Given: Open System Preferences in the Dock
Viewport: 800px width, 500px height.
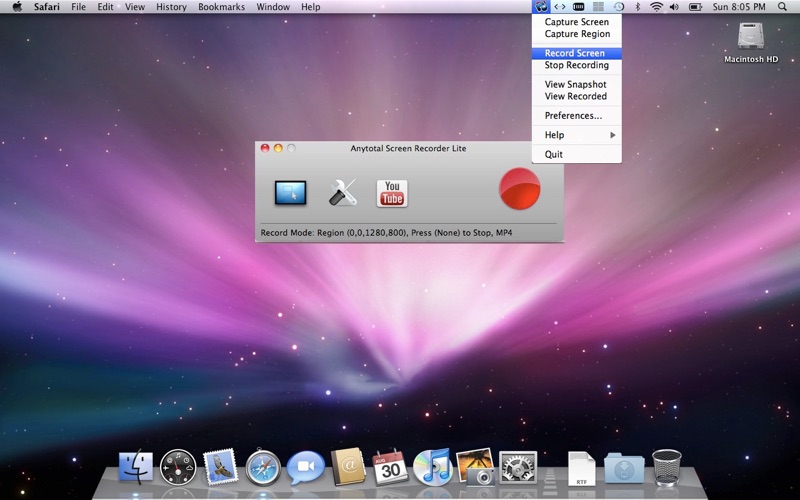Looking at the screenshot, I should [x=517, y=467].
